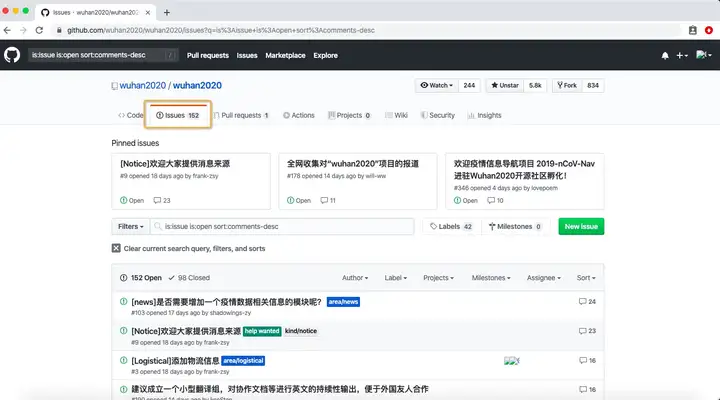Click assignee avatar on Logistical issue row
Viewport: 720px width, 400px height.
point(512,361)
